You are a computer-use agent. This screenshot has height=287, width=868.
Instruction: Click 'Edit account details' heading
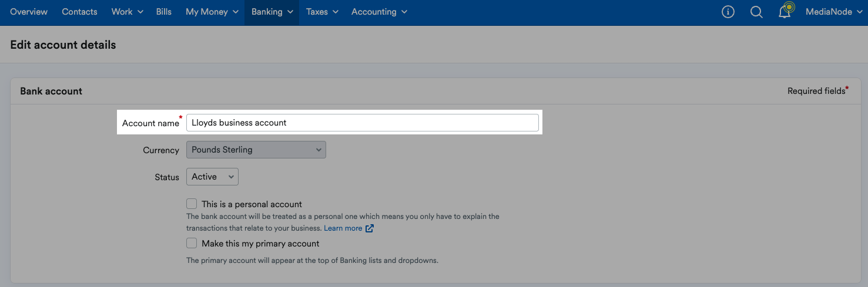[x=63, y=45]
